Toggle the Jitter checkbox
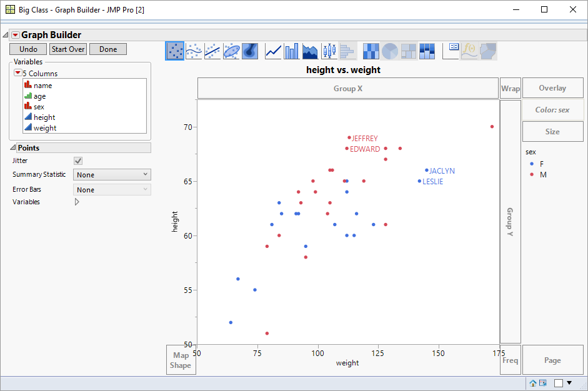 tap(78, 161)
